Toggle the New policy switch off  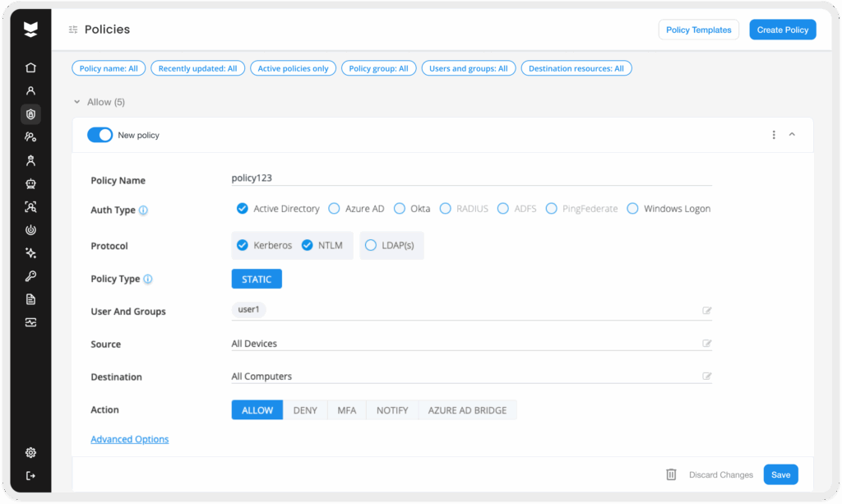pos(99,135)
